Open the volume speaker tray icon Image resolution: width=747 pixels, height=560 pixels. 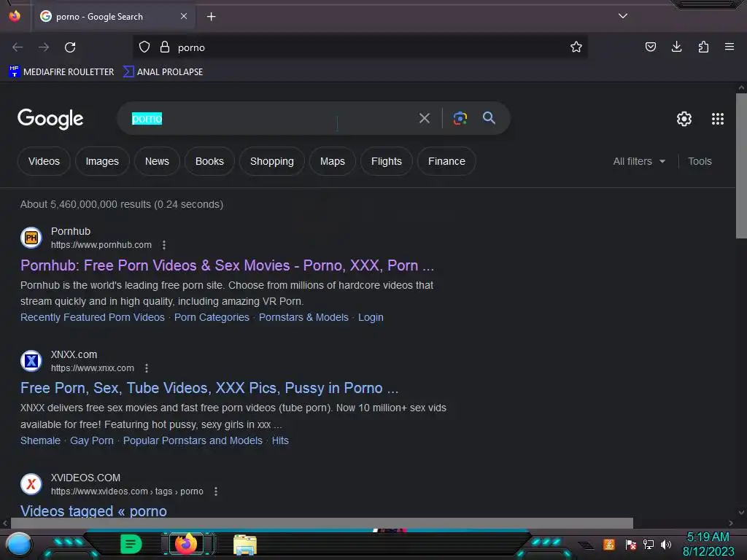665,544
